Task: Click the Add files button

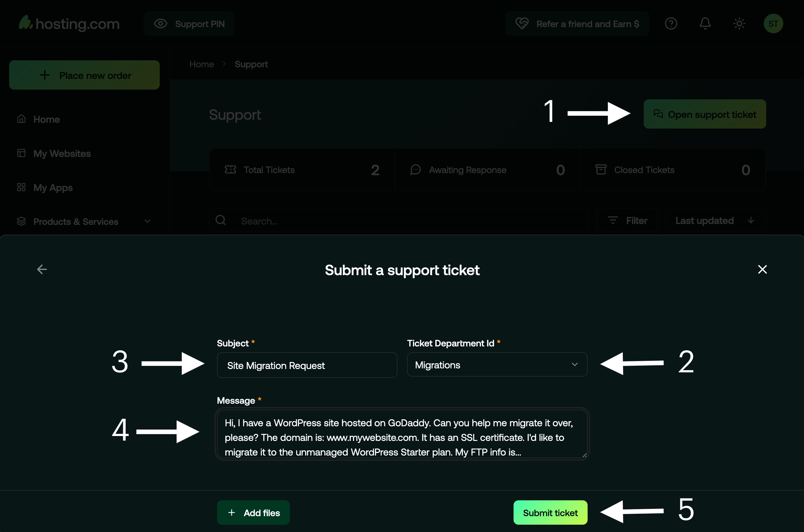Action: point(253,513)
